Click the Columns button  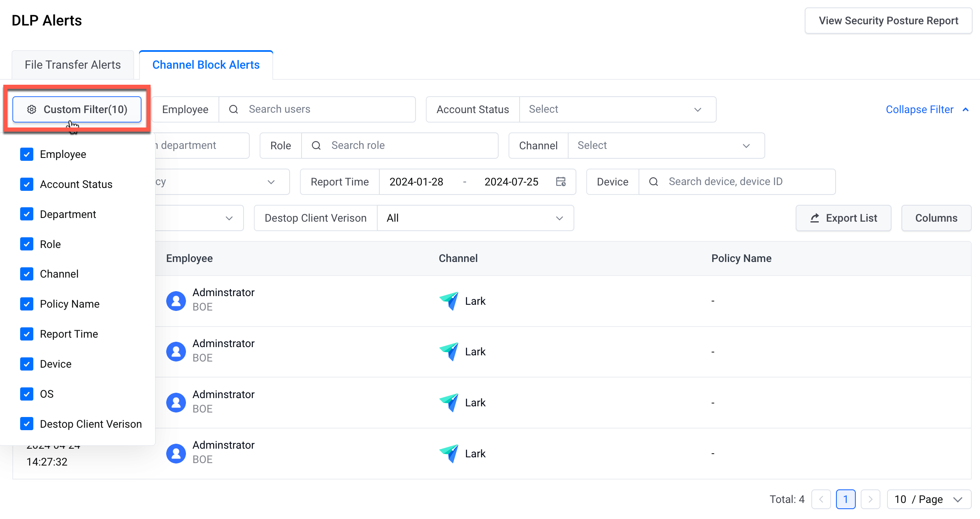936,218
